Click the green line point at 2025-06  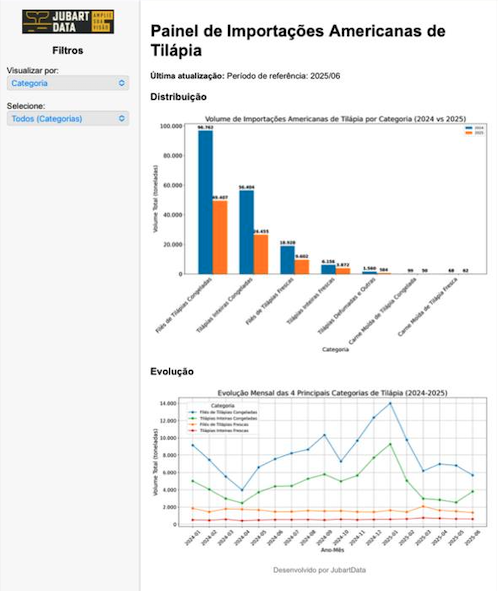point(472,491)
